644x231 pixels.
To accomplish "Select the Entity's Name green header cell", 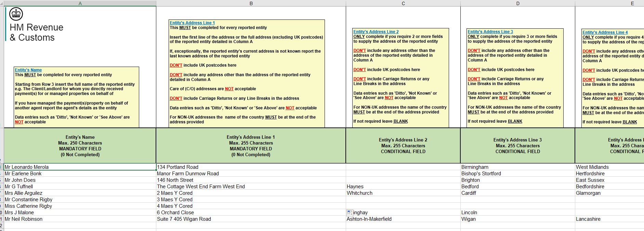I will point(80,146).
